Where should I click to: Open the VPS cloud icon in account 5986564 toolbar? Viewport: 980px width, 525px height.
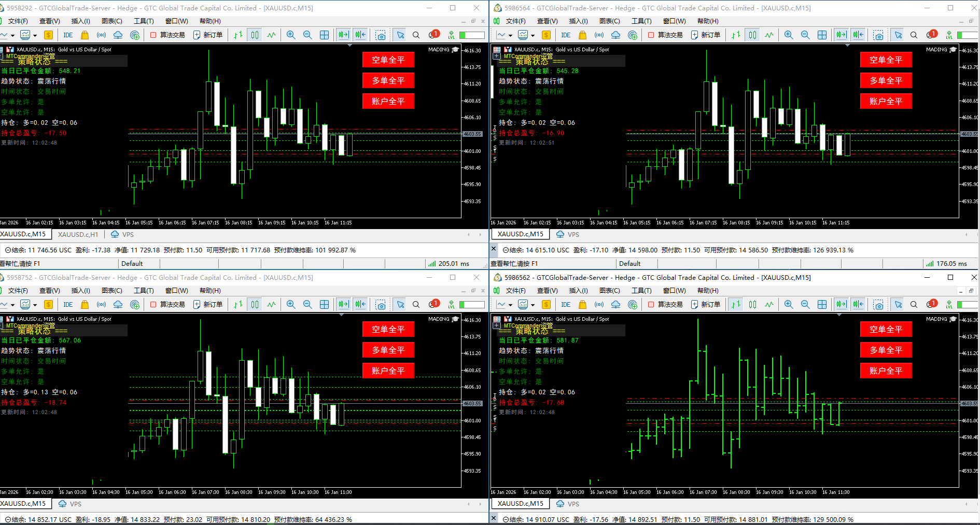pos(615,35)
